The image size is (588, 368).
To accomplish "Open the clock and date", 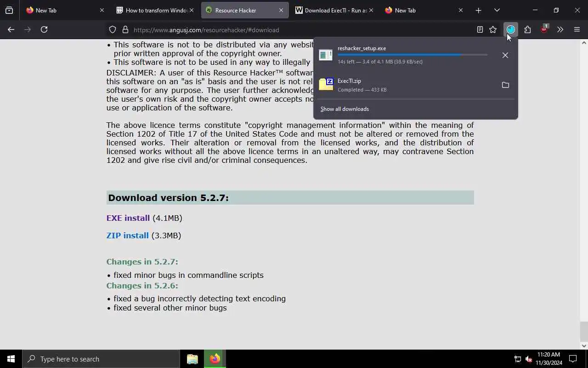I will 549,359.
